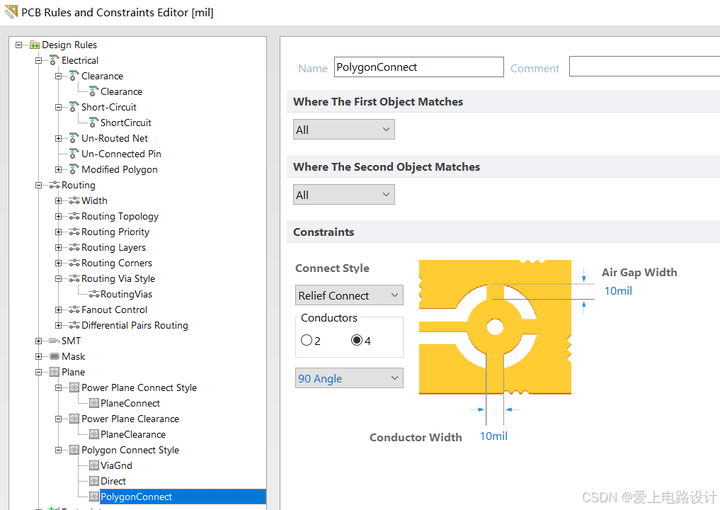Select the 4 conductors radio button

356,340
